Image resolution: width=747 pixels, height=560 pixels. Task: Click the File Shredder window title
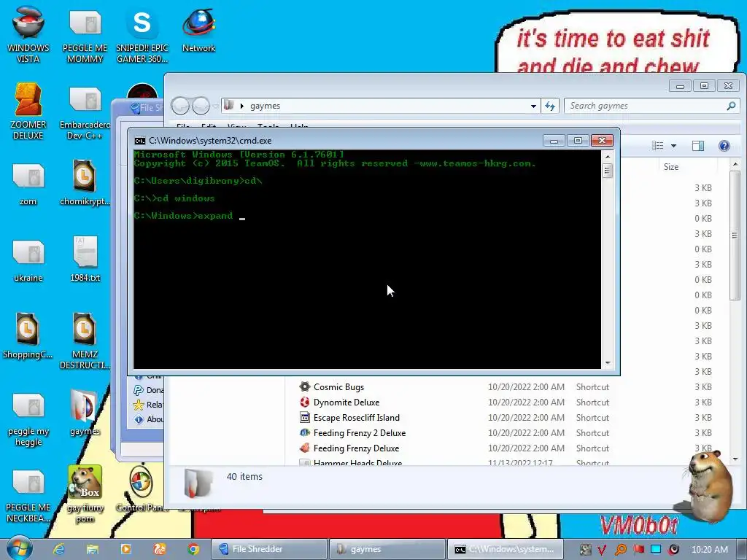tap(151, 108)
